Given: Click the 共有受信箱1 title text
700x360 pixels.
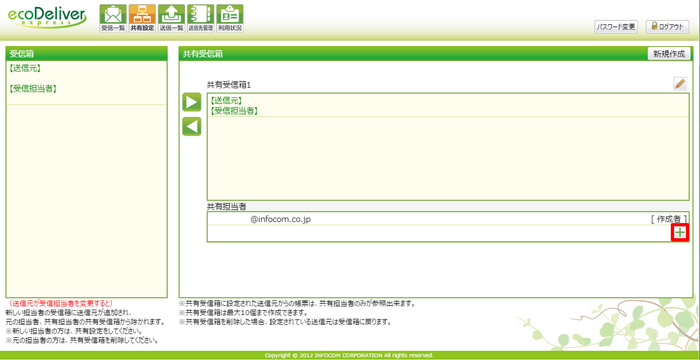Looking at the screenshot, I should click(x=229, y=84).
